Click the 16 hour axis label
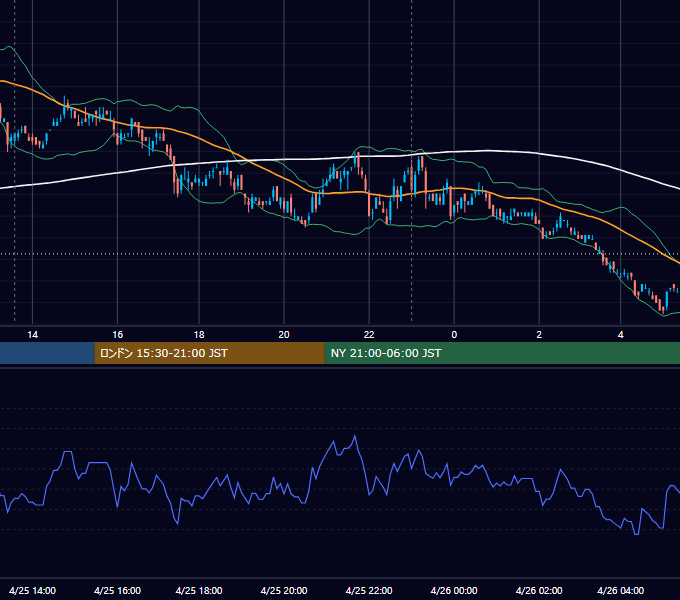Screen dimensions: 680x600 click(x=118, y=335)
